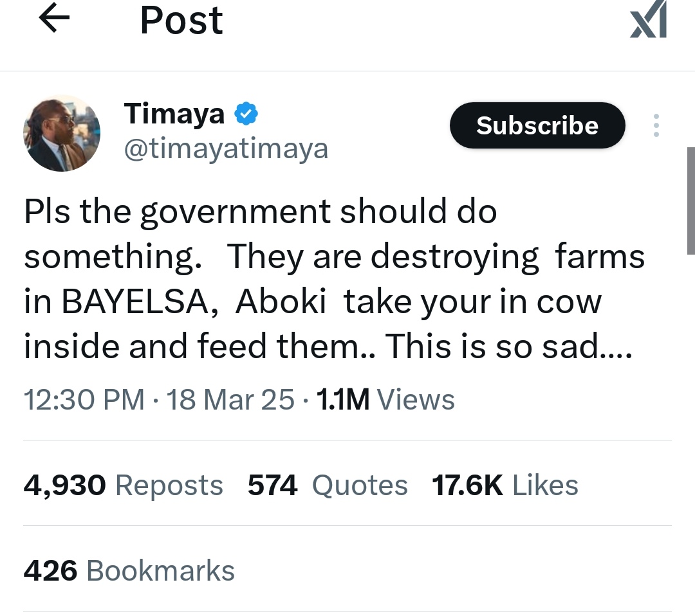Click the 18 Mar 25 post date
This screenshot has width=695, height=616.
pos(230,400)
